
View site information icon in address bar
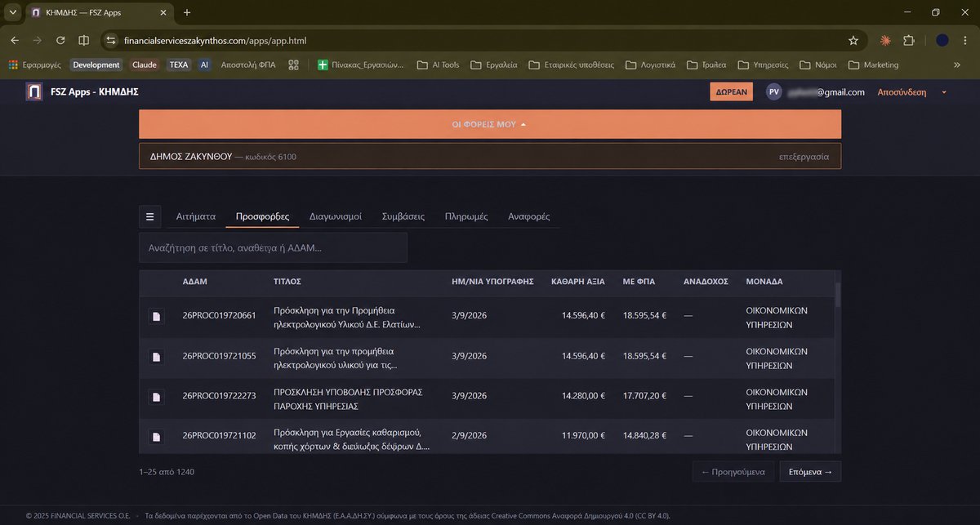[x=111, y=40]
